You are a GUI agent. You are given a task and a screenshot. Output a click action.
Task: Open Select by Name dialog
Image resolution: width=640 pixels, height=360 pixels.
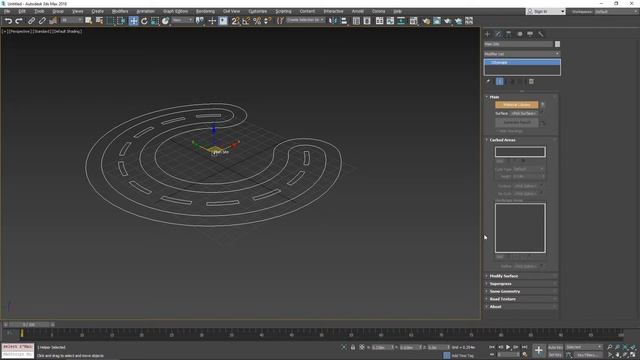click(x=99, y=21)
